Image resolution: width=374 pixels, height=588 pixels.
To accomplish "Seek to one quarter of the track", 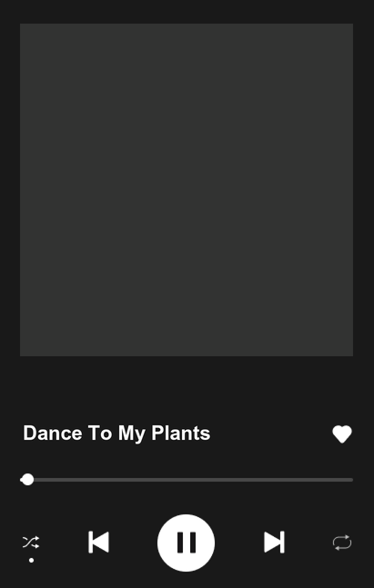I will coord(103,480).
